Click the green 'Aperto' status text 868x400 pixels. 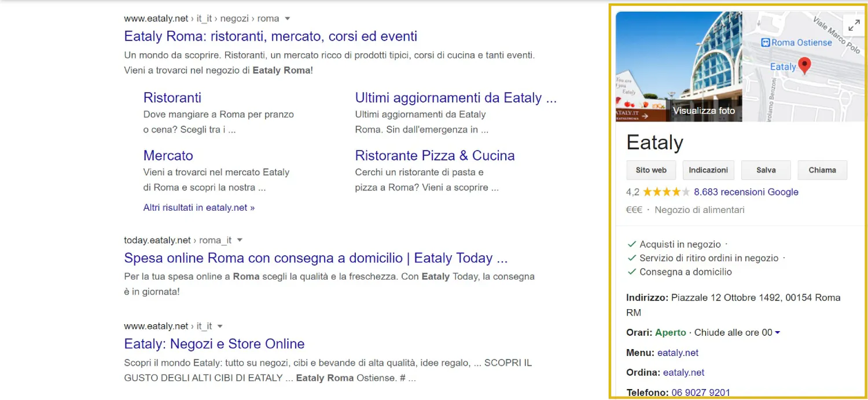670,332
